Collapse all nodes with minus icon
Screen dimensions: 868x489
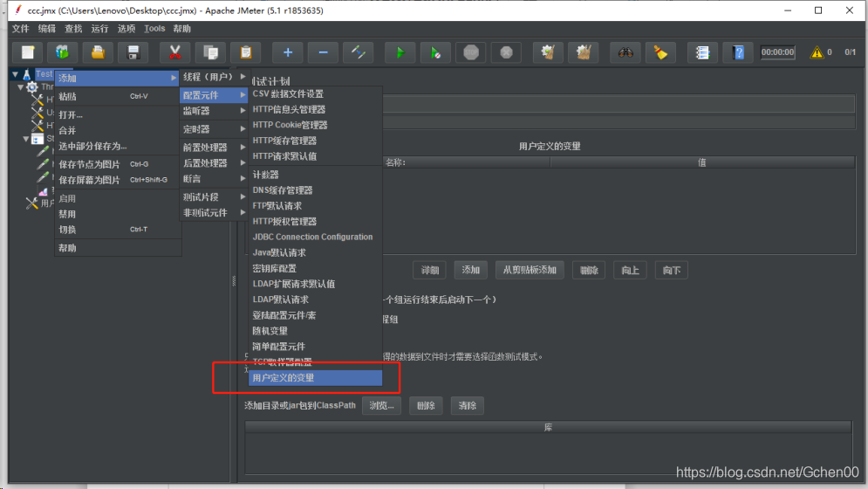[x=324, y=52]
